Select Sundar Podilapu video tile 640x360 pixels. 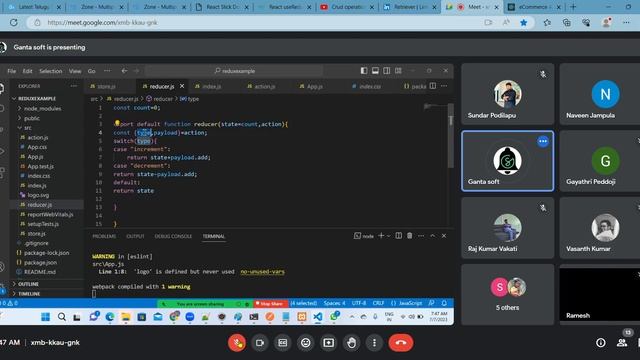click(507, 94)
